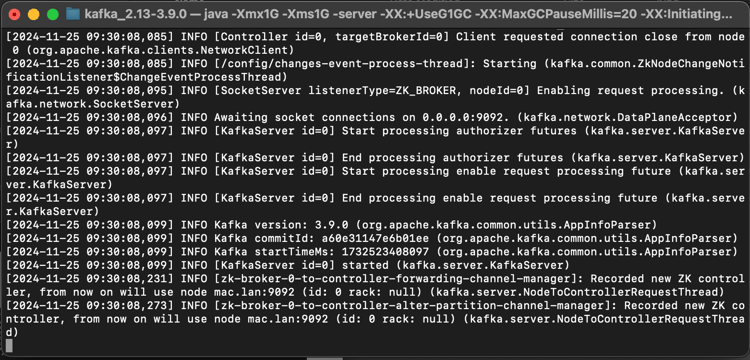This screenshot has width=750, height=360.
Task: Click the zk-broker-0-to-controller-alter-partition-channel-manager text
Action: tap(414, 305)
